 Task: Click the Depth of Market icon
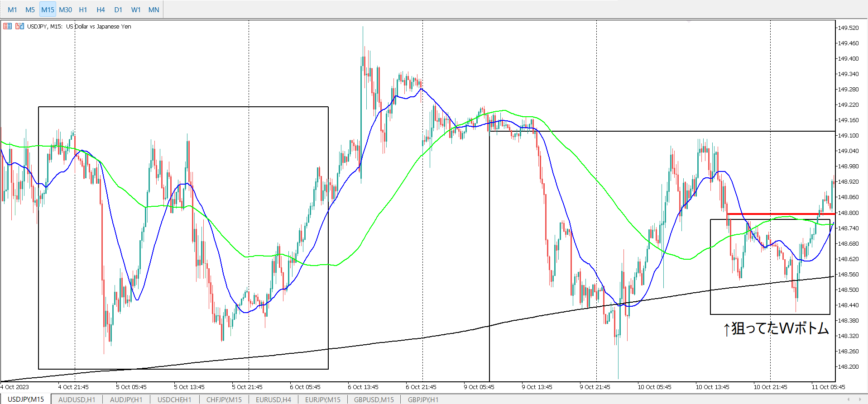click(x=19, y=26)
